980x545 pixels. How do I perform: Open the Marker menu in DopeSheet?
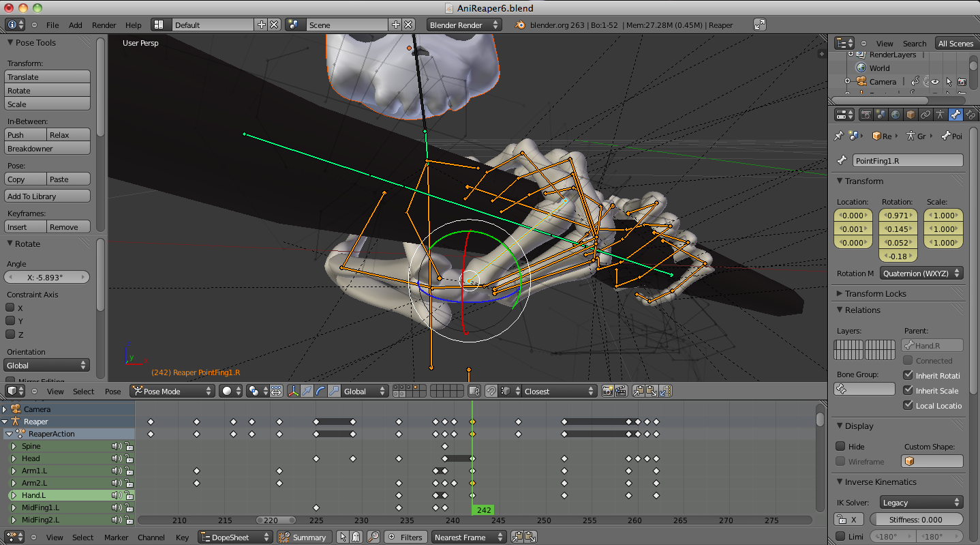click(x=116, y=537)
